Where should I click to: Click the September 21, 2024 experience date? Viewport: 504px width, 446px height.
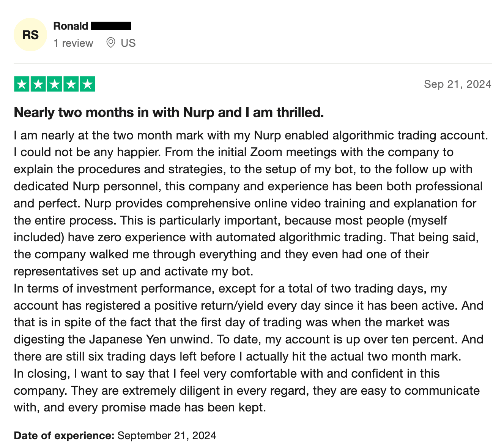coord(167,435)
